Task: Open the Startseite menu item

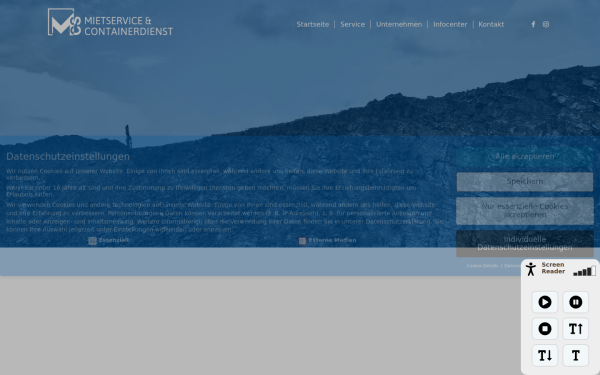Action: coord(313,24)
